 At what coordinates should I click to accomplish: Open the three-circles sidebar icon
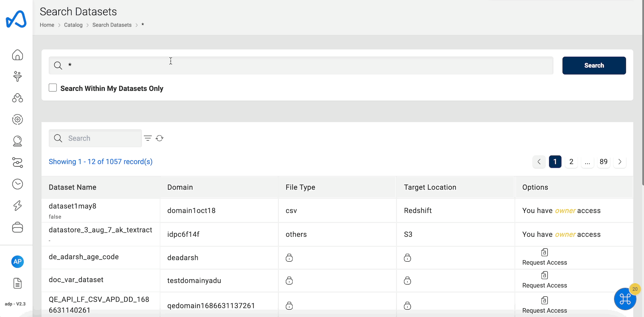[17, 98]
